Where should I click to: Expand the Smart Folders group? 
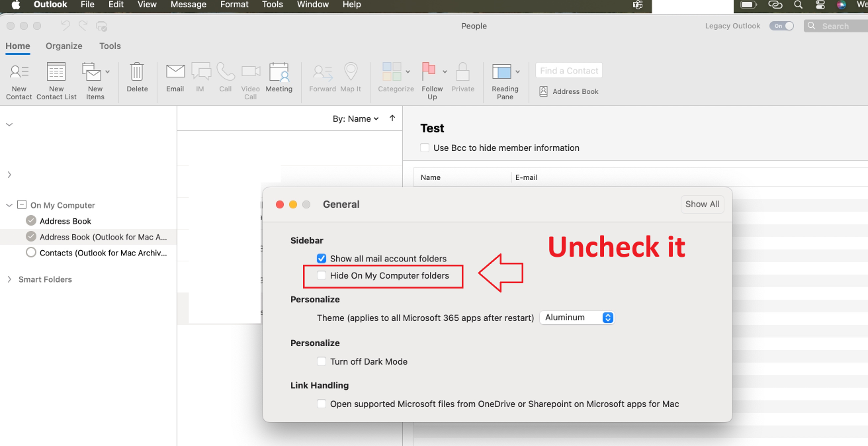(x=9, y=279)
